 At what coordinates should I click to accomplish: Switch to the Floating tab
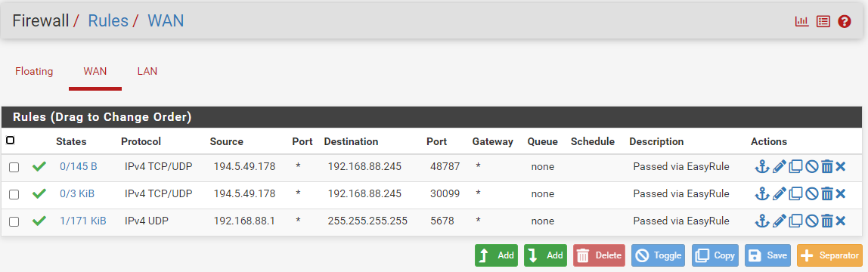click(x=34, y=71)
